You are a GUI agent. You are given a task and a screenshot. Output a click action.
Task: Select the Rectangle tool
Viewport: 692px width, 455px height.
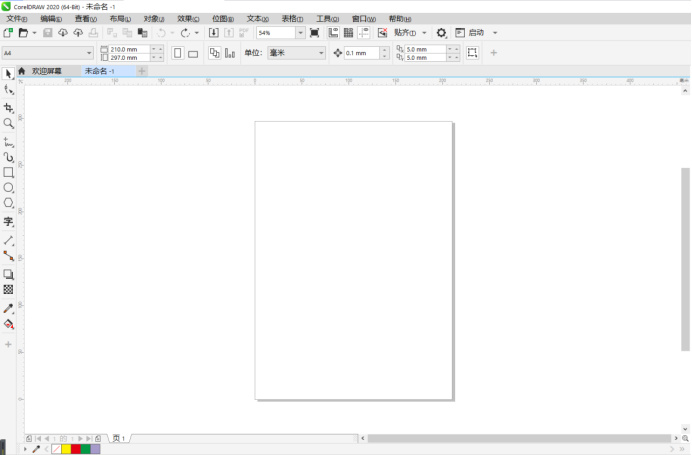8,173
